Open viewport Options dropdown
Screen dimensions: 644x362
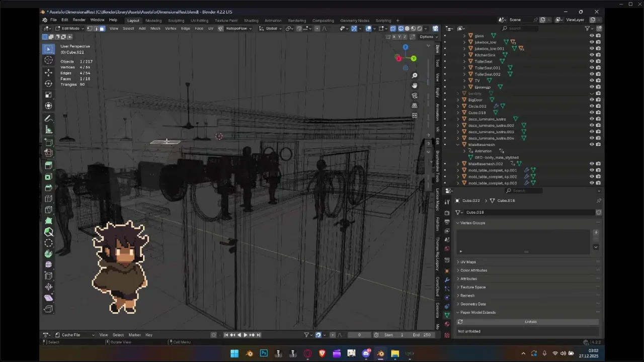coord(428,37)
